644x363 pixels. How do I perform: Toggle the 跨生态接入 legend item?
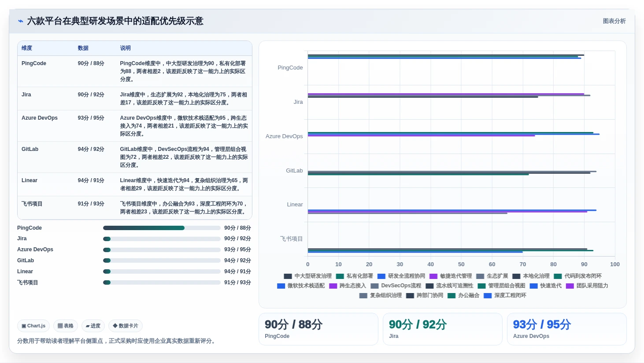tap(348, 286)
